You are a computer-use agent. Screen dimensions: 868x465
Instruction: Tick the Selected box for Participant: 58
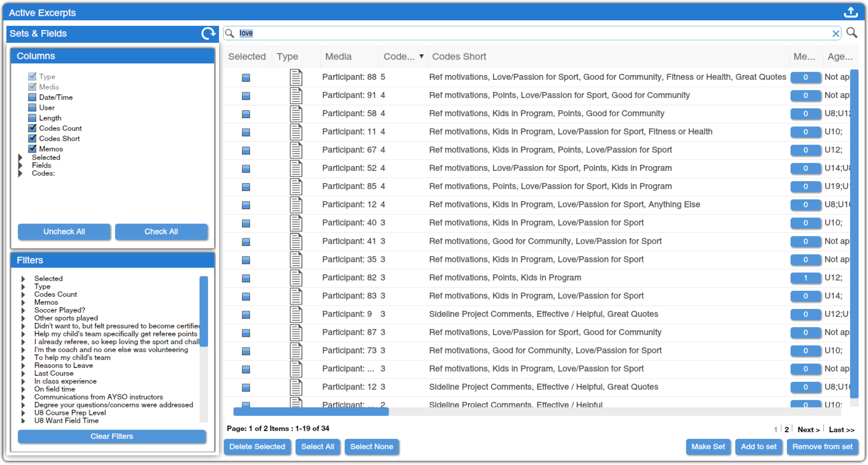coord(246,114)
